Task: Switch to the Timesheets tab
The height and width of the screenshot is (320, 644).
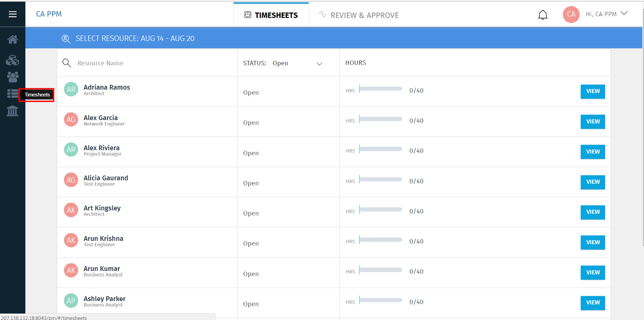Action: coord(271,15)
